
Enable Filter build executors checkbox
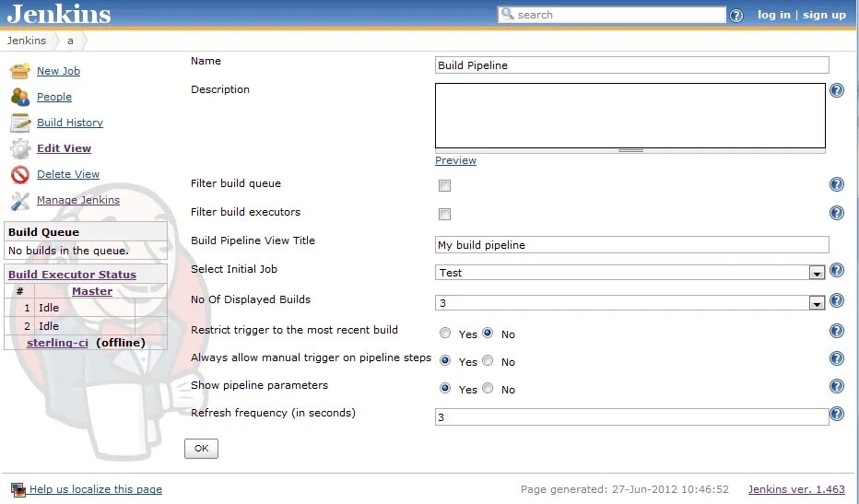[x=444, y=214]
